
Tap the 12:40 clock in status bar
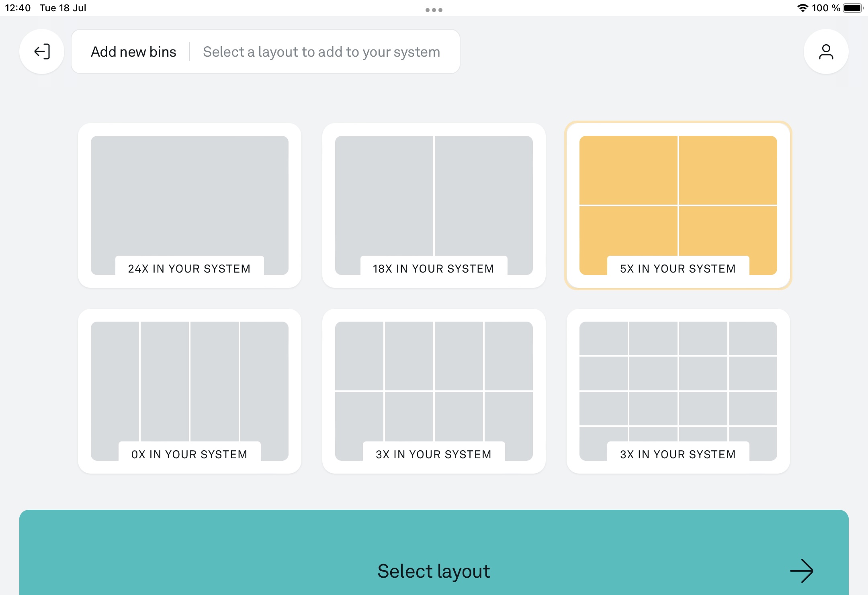click(18, 8)
